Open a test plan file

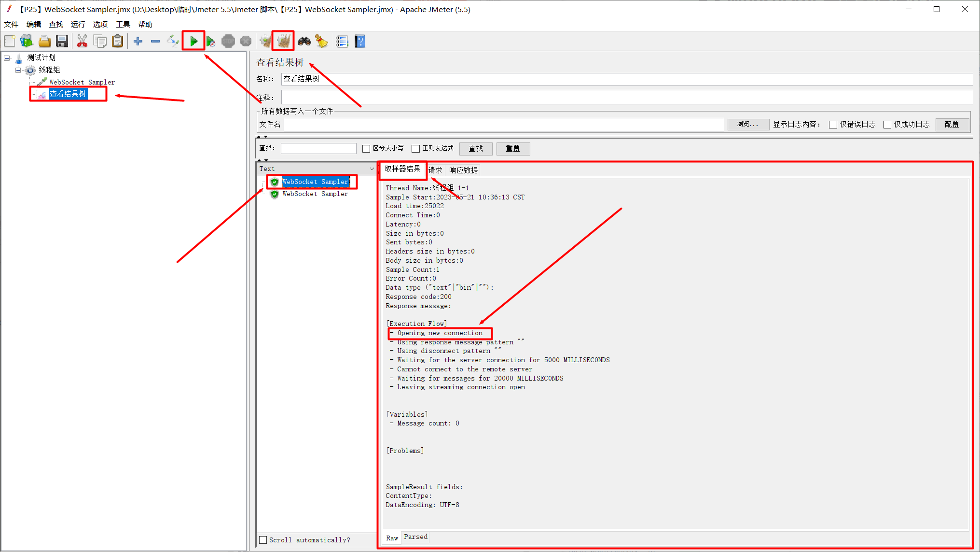[x=44, y=42]
